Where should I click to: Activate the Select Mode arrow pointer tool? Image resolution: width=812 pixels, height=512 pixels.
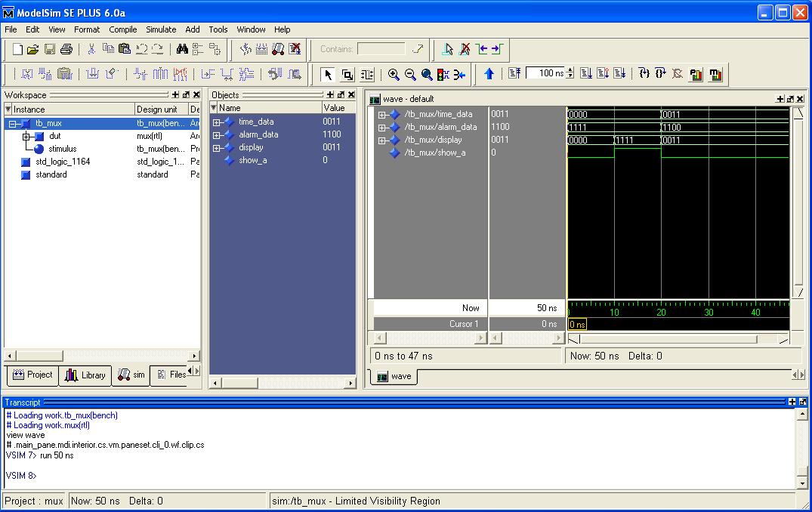(327, 75)
